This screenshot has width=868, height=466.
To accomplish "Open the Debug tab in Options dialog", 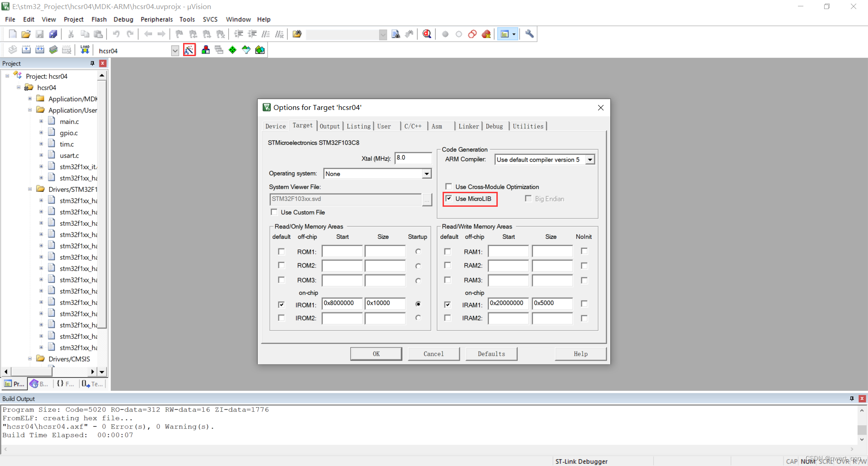I will (494, 126).
